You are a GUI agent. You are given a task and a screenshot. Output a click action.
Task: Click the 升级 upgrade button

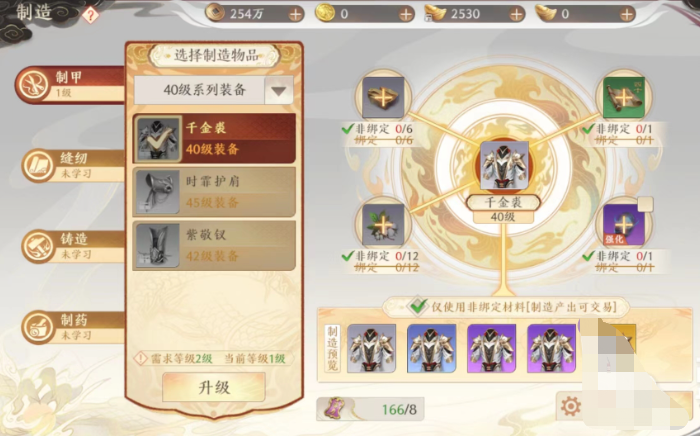(214, 387)
